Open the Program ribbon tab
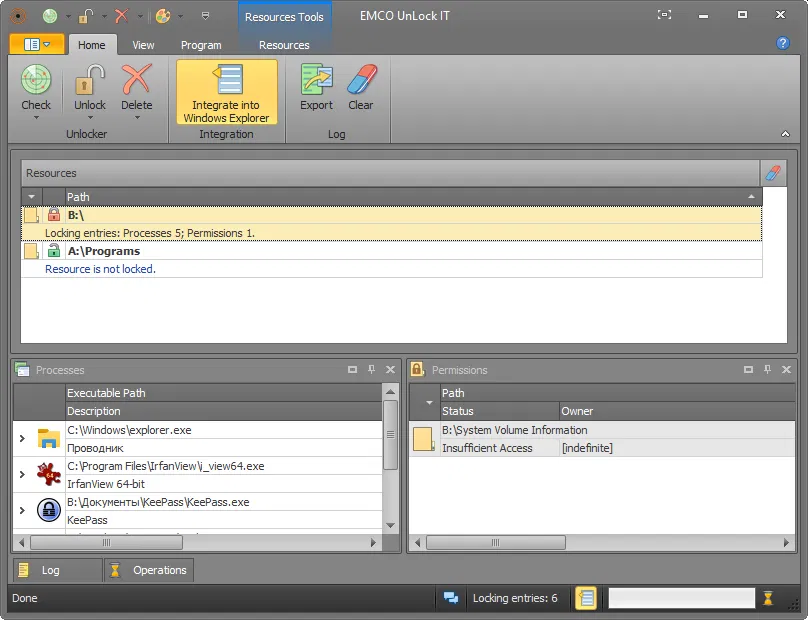Viewport: 808px width, 620px height. 201,45
